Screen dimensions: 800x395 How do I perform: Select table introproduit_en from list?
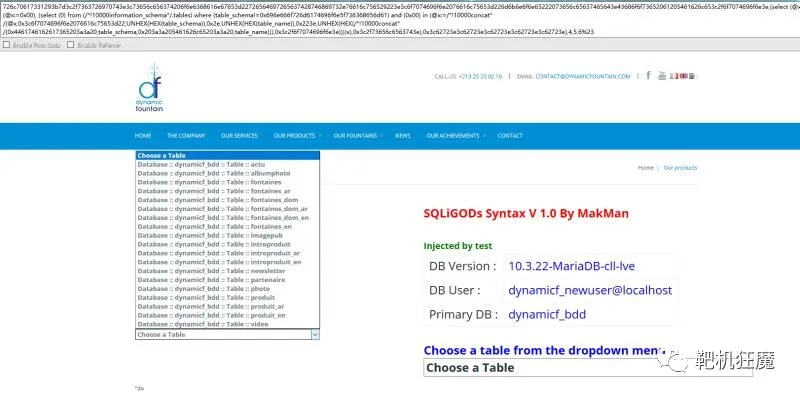click(x=228, y=262)
